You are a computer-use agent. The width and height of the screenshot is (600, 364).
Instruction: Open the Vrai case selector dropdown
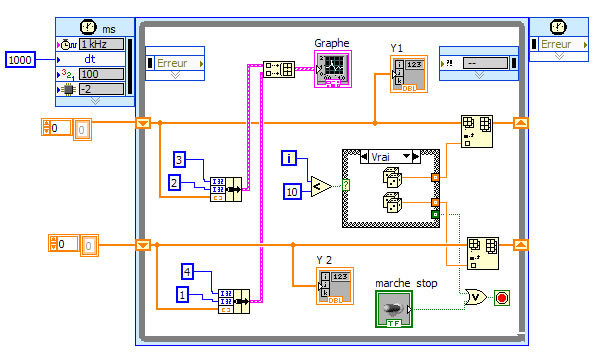[x=406, y=156]
